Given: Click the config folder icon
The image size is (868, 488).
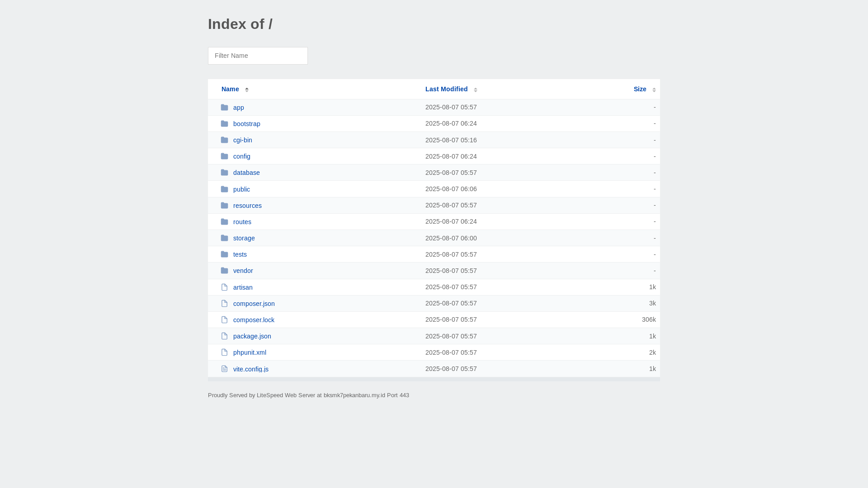Looking at the screenshot, I should (x=224, y=156).
